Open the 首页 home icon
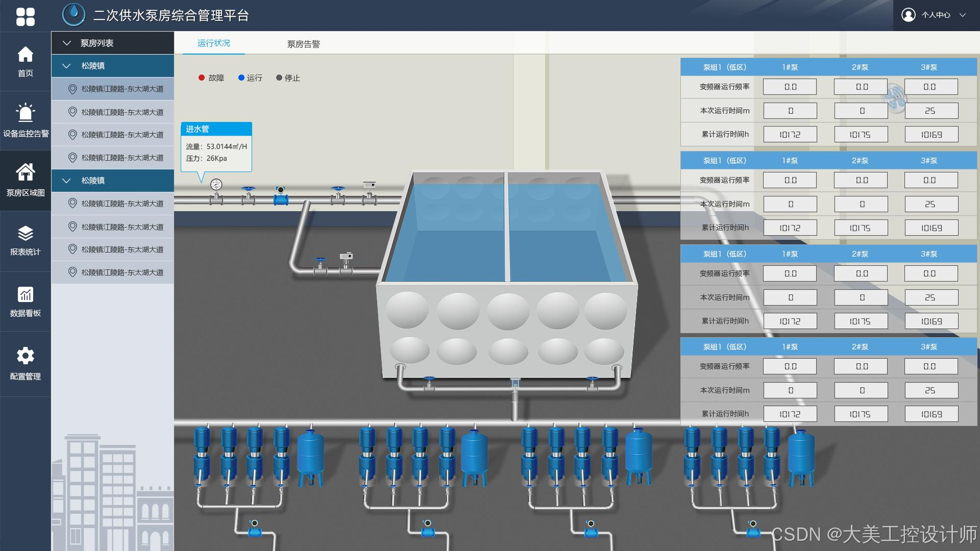Screen dimensions: 980x551 25,55
